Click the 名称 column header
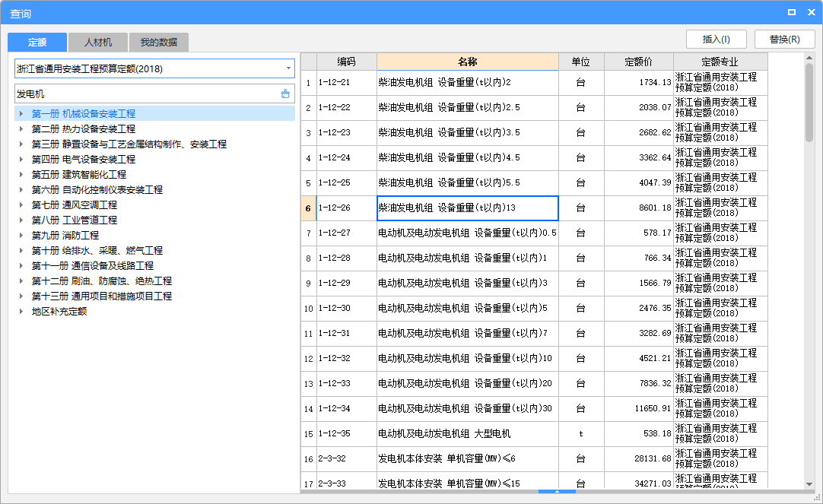 [468, 62]
